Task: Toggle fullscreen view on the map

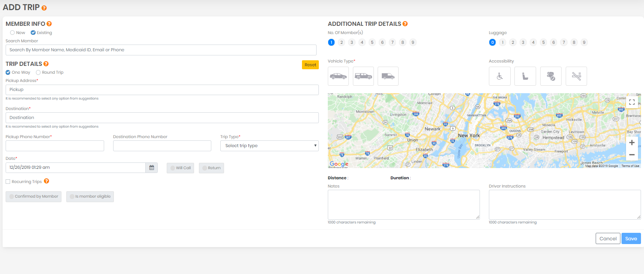Action: point(632,102)
